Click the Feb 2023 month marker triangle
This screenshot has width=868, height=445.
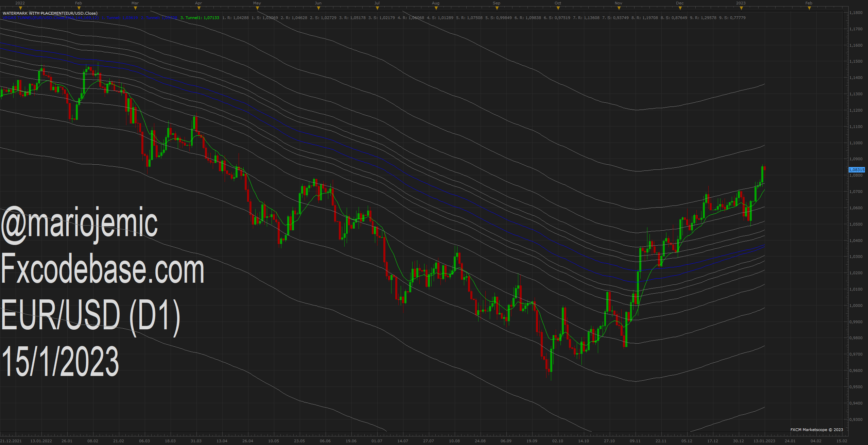point(809,8)
